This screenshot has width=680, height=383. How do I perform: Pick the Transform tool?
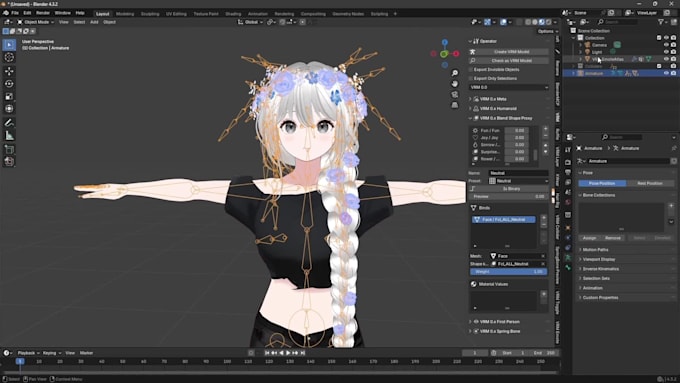pos(9,109)
